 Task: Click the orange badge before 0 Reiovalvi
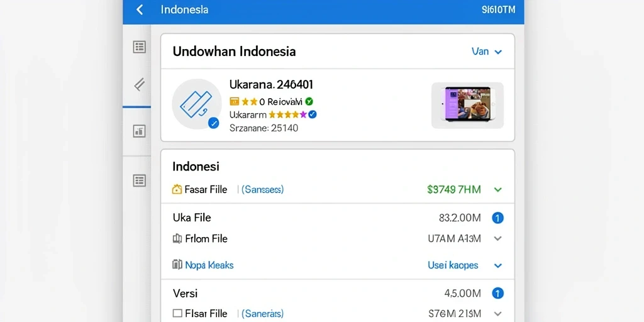tap(234, 101)
